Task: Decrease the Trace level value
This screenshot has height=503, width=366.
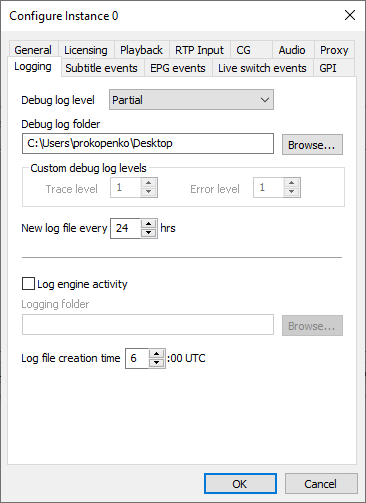Action: click(x=149, y=192)
